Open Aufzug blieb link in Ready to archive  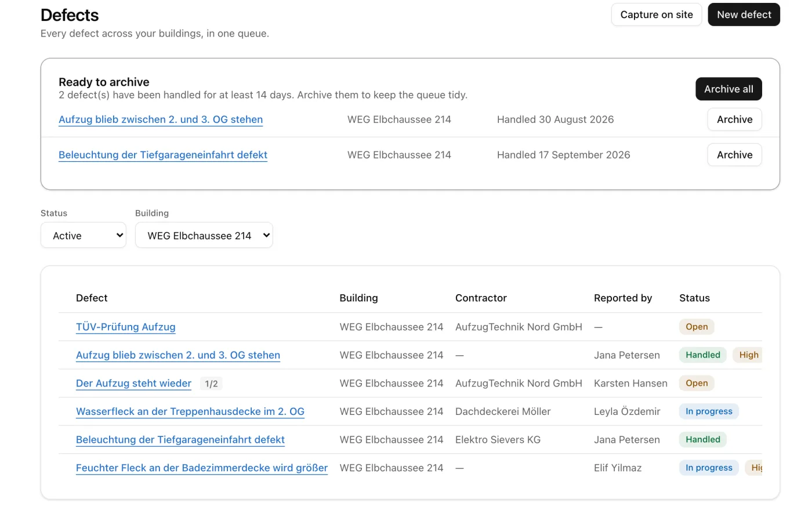pyautogui.click(x=161, y=120)
